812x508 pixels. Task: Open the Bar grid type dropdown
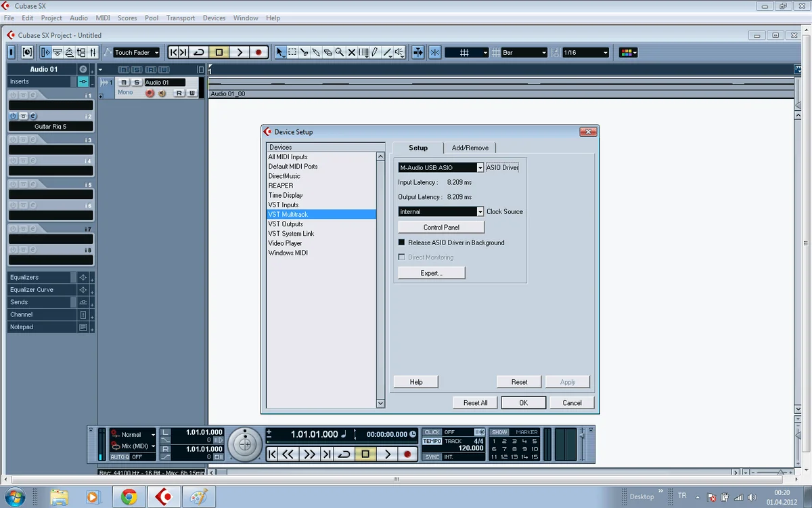point(524,52)
